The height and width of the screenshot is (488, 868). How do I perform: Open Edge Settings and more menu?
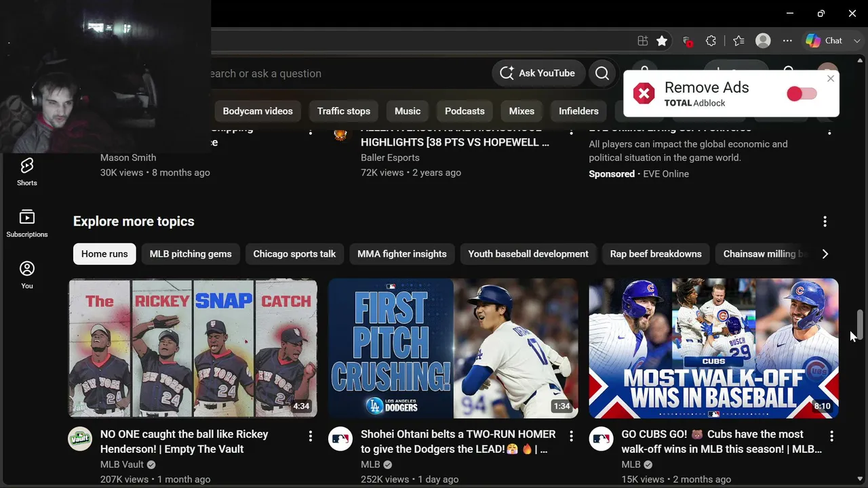pos(787,41)
